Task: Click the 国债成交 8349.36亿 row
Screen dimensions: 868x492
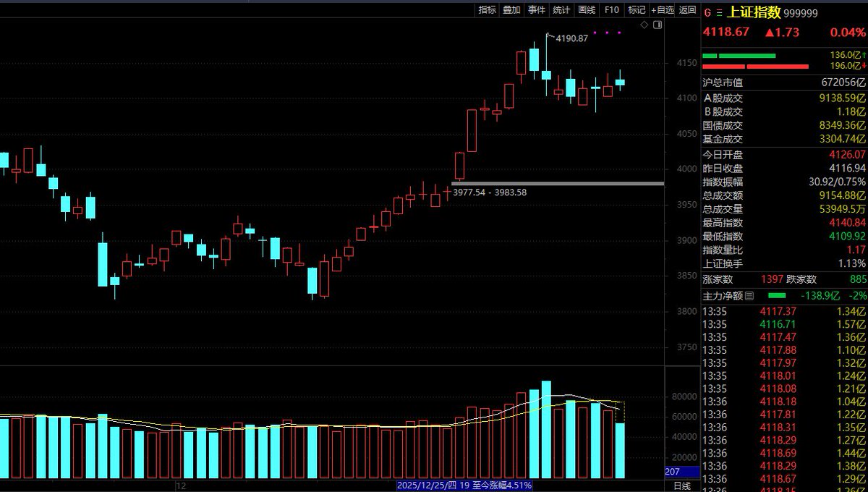Action: tap(784, 125)
